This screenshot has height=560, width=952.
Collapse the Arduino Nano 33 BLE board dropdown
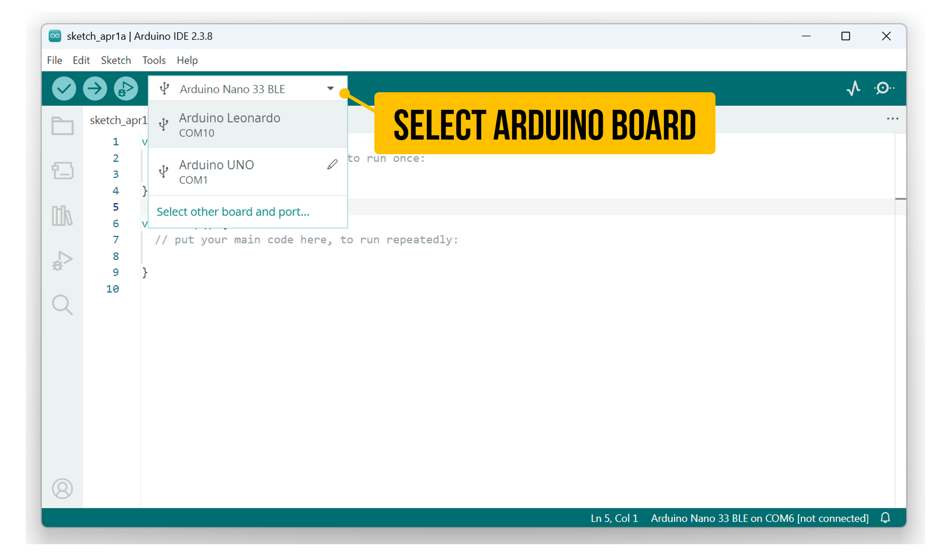pos(248,89)
